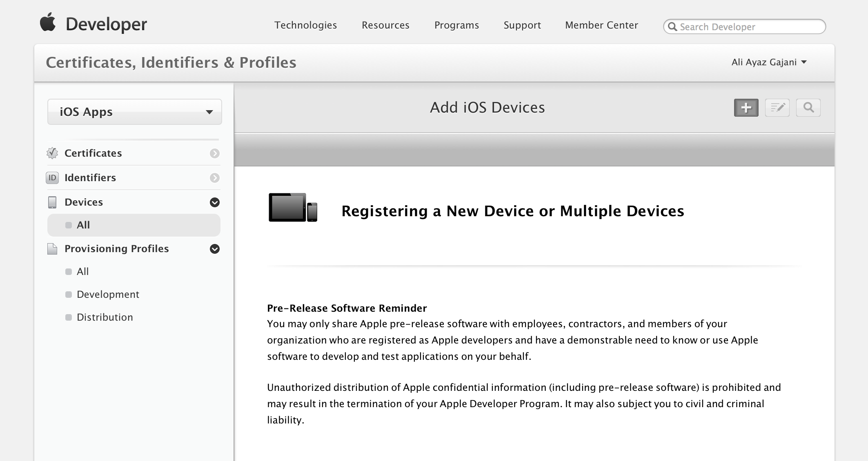Click the Identifiers ID badge icon

[52, 177]
